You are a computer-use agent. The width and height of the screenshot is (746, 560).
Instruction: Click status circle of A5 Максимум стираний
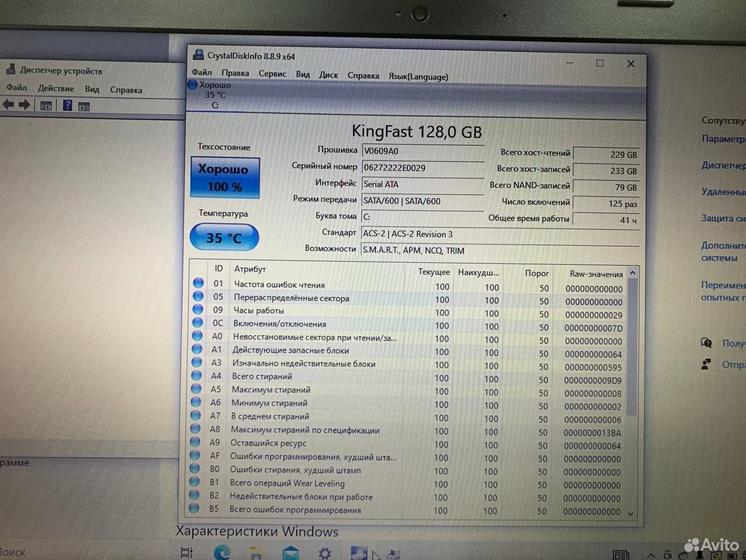[196, 389]
